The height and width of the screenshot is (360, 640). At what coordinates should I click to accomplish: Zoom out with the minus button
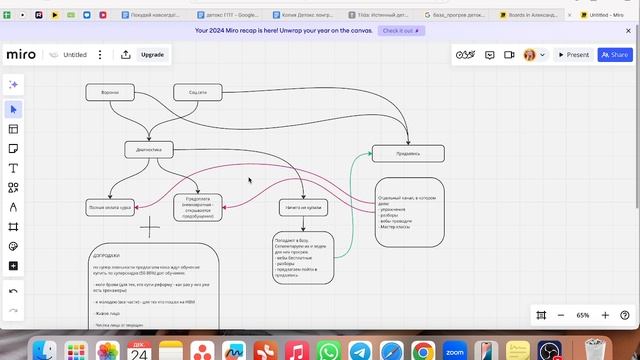point(561,315)
